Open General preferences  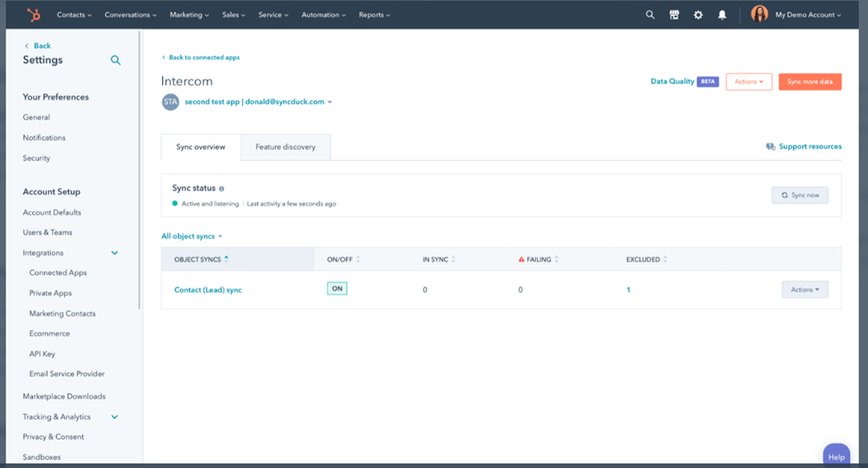[x=37, y=117]
